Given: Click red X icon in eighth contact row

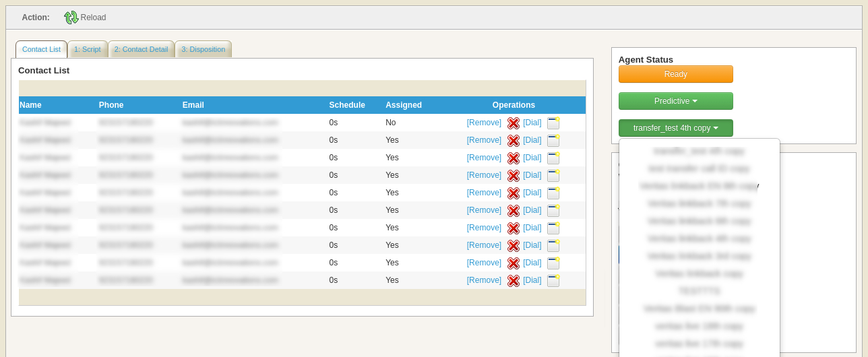Looking at the screenshot, I should 513,245.
